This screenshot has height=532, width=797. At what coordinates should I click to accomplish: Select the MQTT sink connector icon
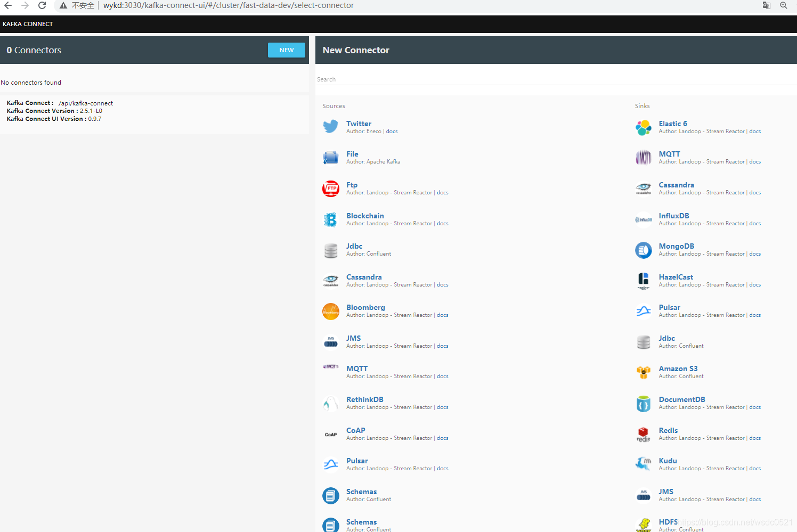coord(644,158)
